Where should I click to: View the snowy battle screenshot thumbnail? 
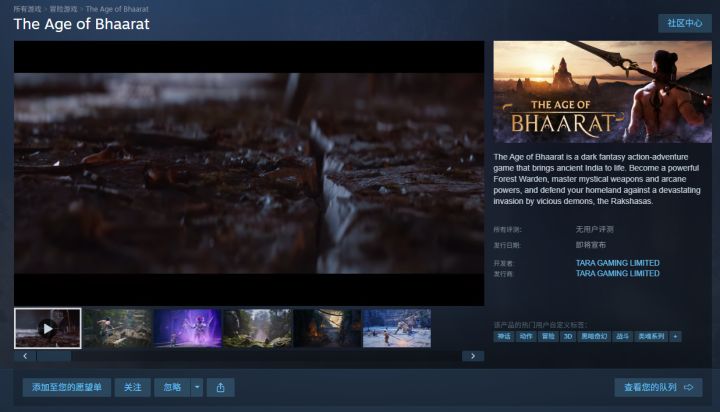(x=397, y=328)
